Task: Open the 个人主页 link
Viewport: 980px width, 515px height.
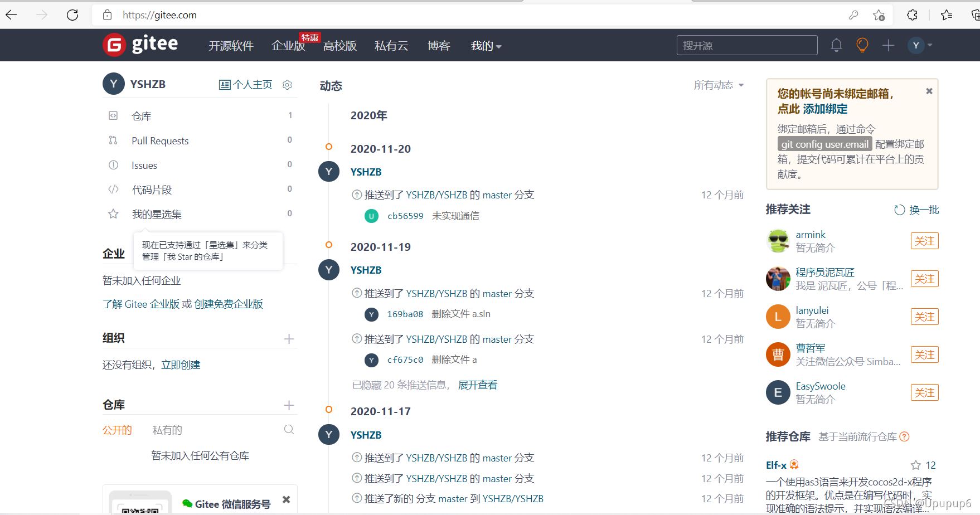Action: click(x=246, y=85)
